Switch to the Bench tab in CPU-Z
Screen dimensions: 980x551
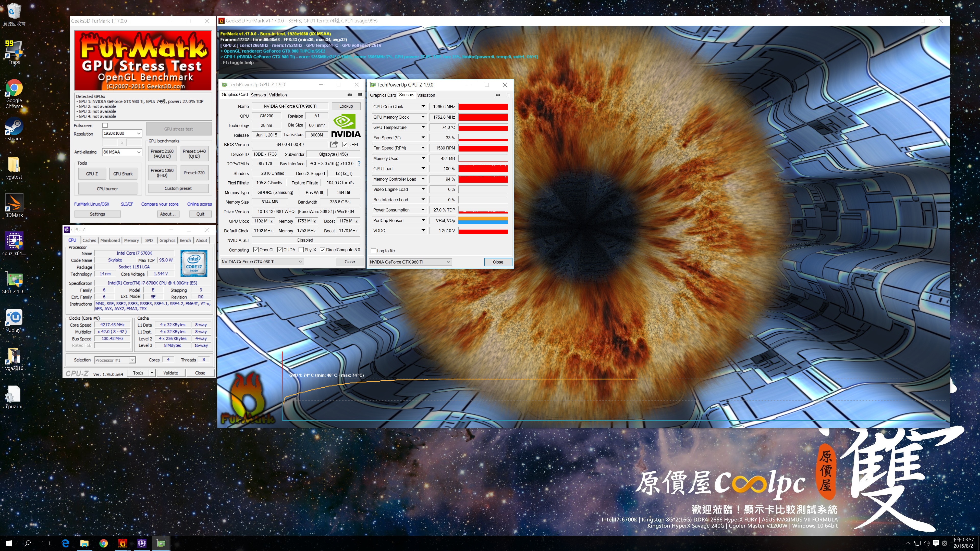click(x=185, y=240)
